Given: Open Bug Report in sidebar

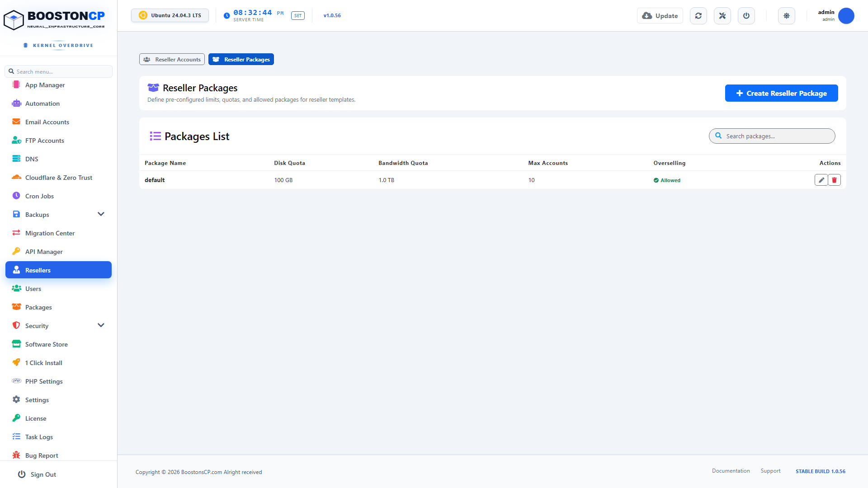Looking at the screenshot, I should (x=58, y=455).
